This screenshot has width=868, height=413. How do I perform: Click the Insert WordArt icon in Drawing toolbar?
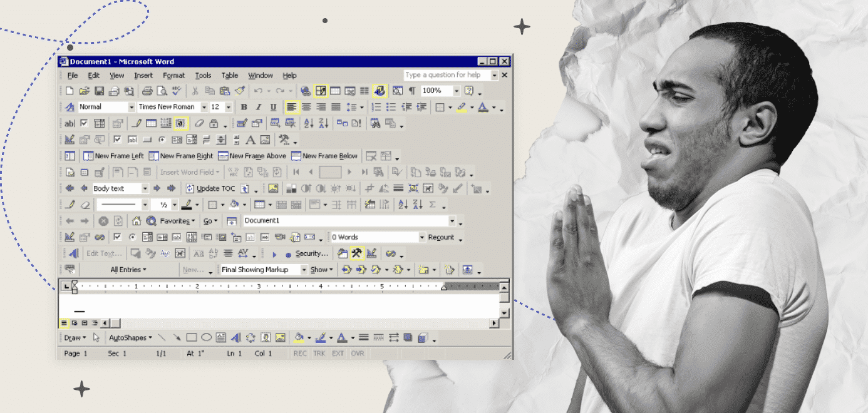(x=235, y=338)
